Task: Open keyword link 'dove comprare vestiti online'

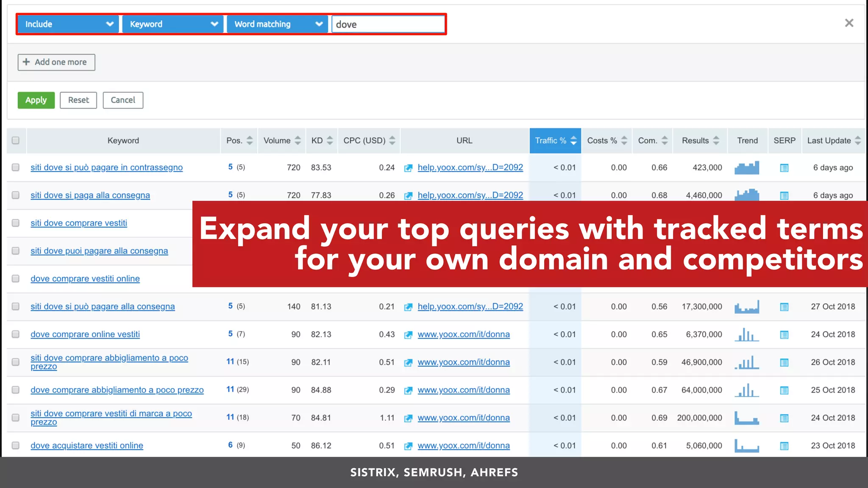Action: 85,279
